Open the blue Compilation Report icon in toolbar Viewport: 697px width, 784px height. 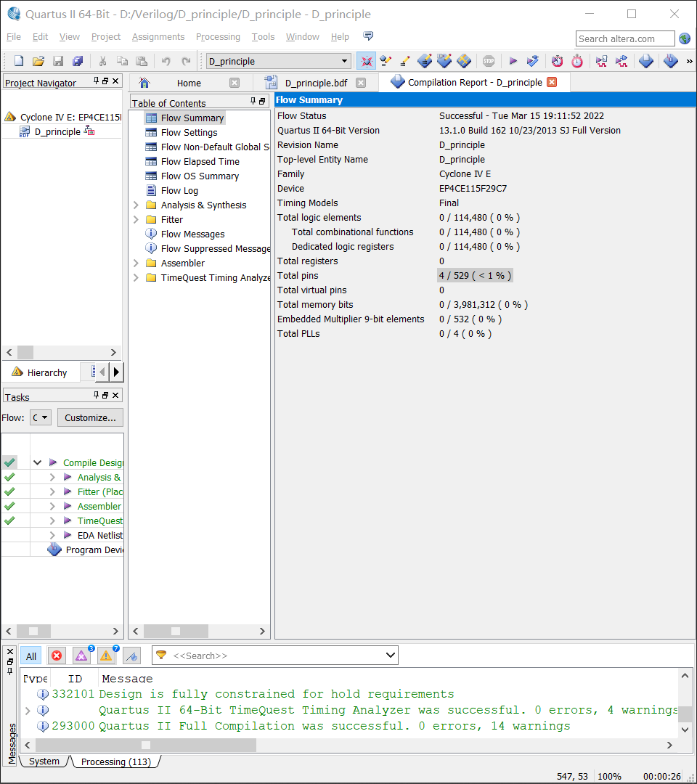[x=646, y=61]
